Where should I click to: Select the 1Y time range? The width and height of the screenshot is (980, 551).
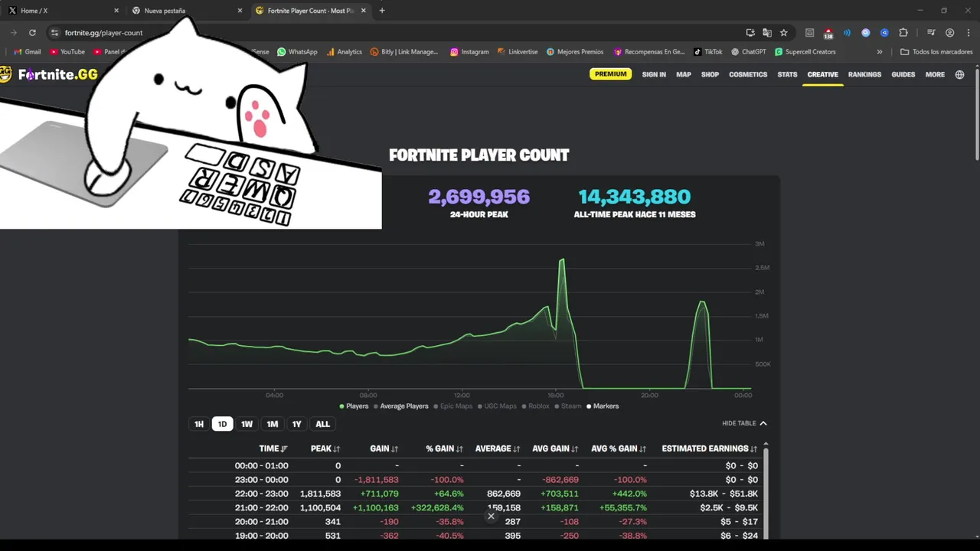point(296,424)
